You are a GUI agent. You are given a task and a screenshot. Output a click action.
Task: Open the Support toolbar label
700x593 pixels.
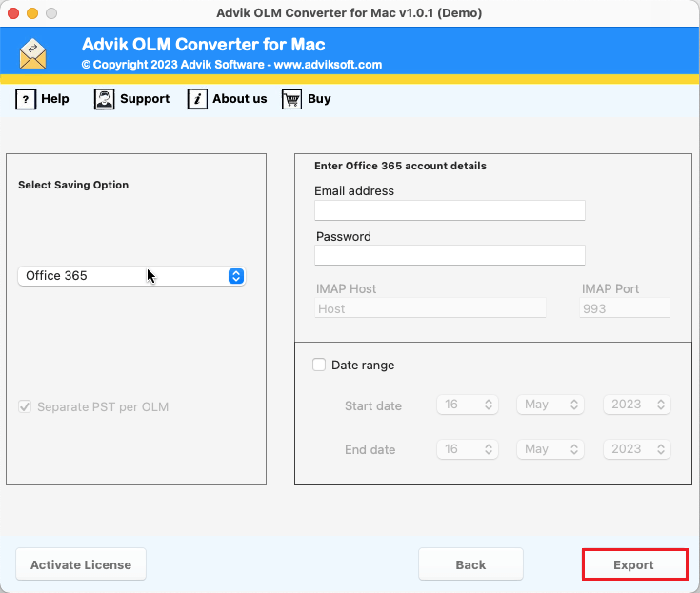tap(145, 99)
